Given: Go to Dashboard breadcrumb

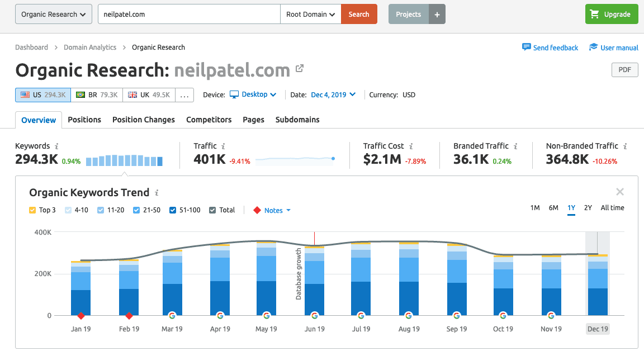Looking at the screenshot, I should point(32,47).
